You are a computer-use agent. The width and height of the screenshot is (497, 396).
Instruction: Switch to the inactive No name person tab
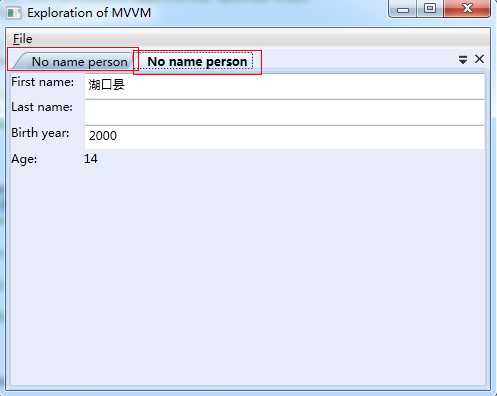[x=74, y=62]
